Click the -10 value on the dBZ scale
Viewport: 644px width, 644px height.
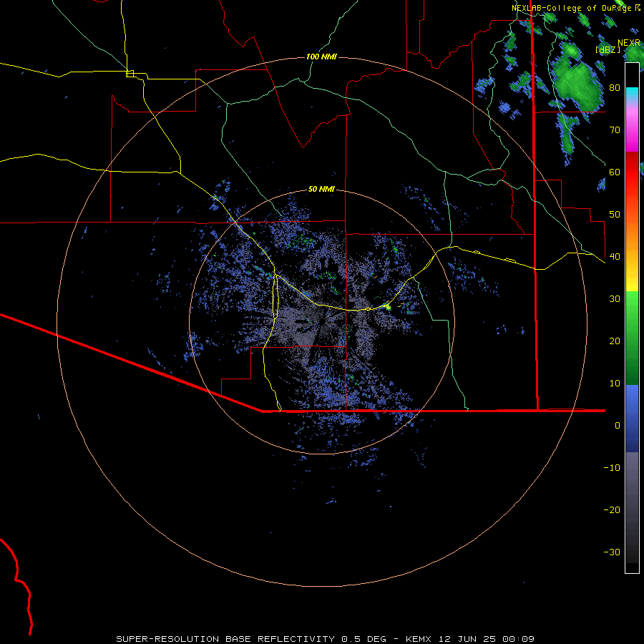pos(612,468)
